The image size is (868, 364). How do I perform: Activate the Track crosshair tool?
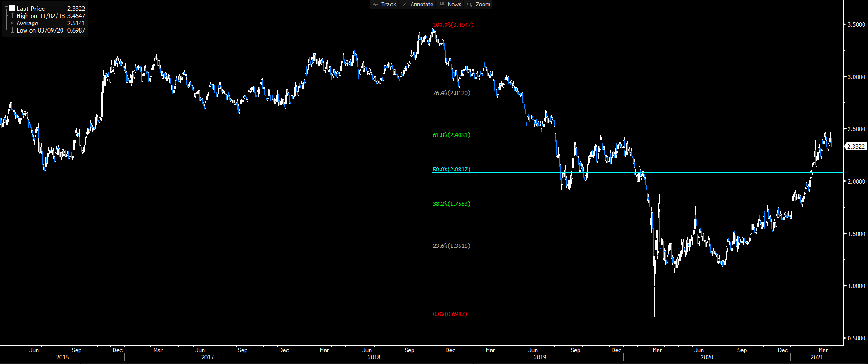point(384,5)
